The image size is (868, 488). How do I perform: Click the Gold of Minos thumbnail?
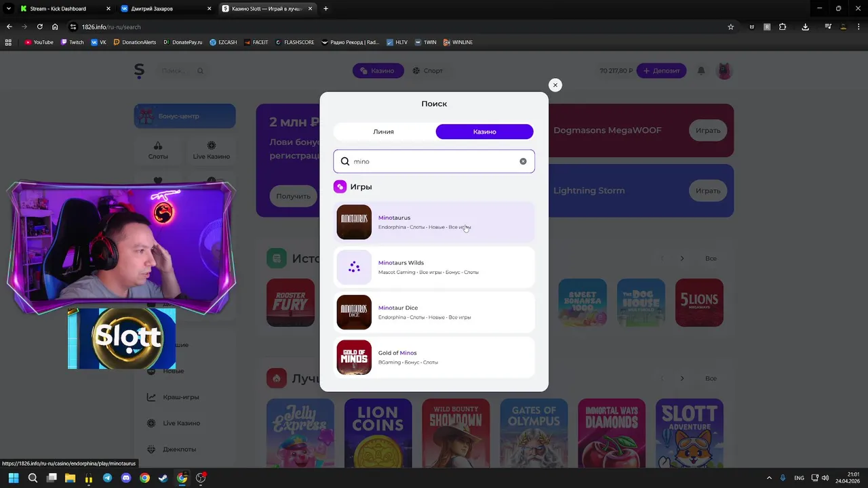point(354,357)
